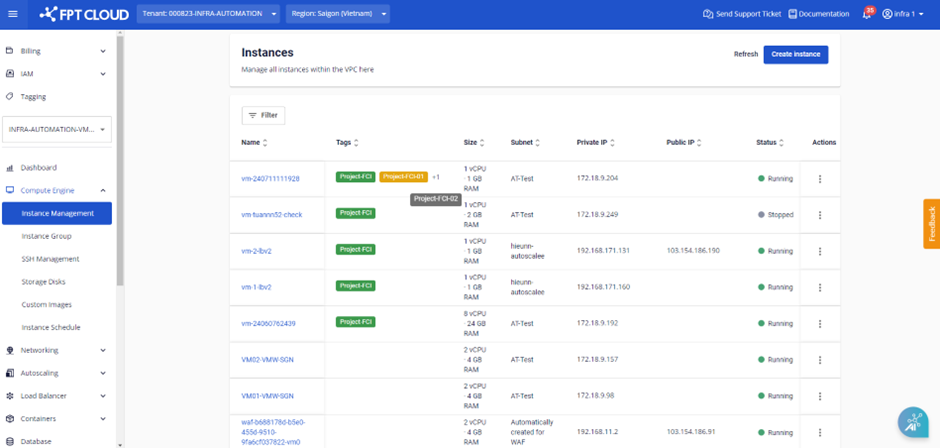Click the Create instance button
This screenshot has height=448, width=940.
tap(795, 54)
